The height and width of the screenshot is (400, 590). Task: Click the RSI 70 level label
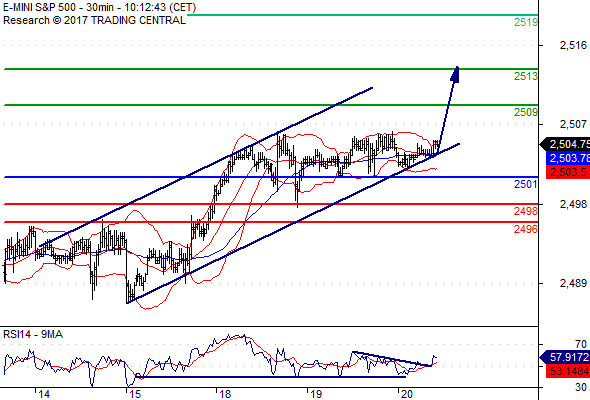[581, 344]
